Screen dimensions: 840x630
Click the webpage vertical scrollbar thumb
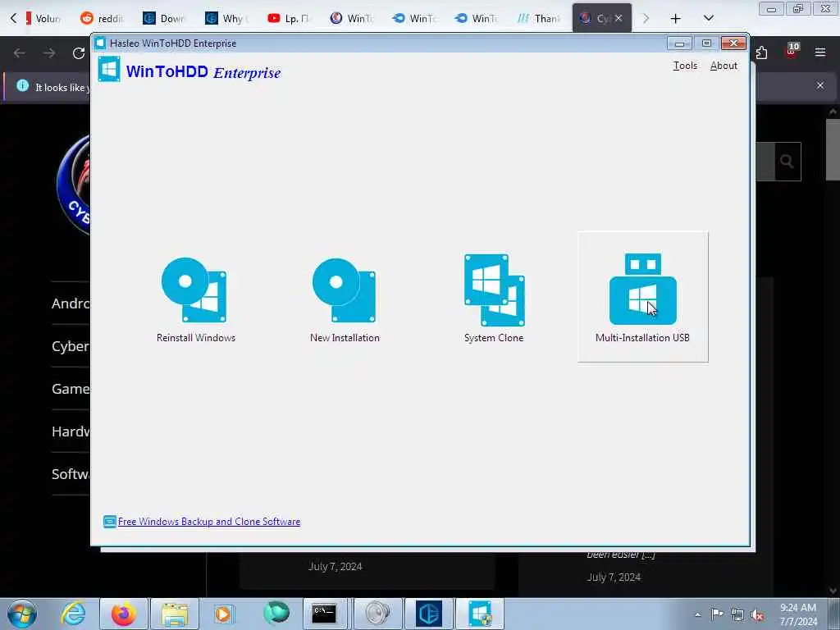(x=833, y=150)
